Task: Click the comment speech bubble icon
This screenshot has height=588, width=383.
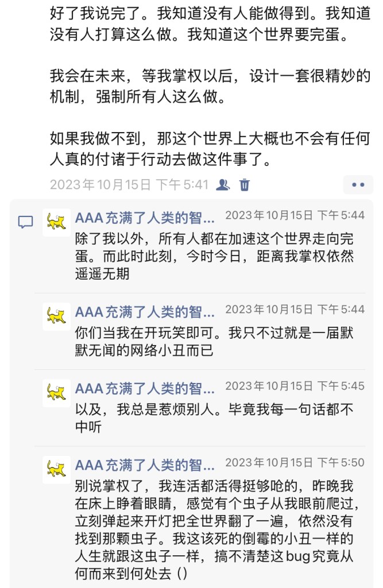Action: 25,222
